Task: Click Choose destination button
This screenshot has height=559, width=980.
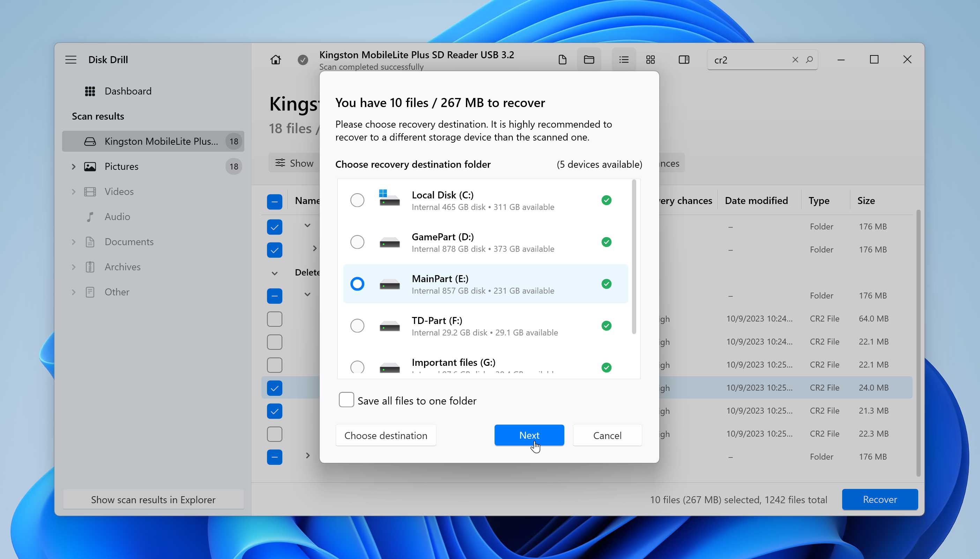Action: pyautogui.click(x=386, y=435)
